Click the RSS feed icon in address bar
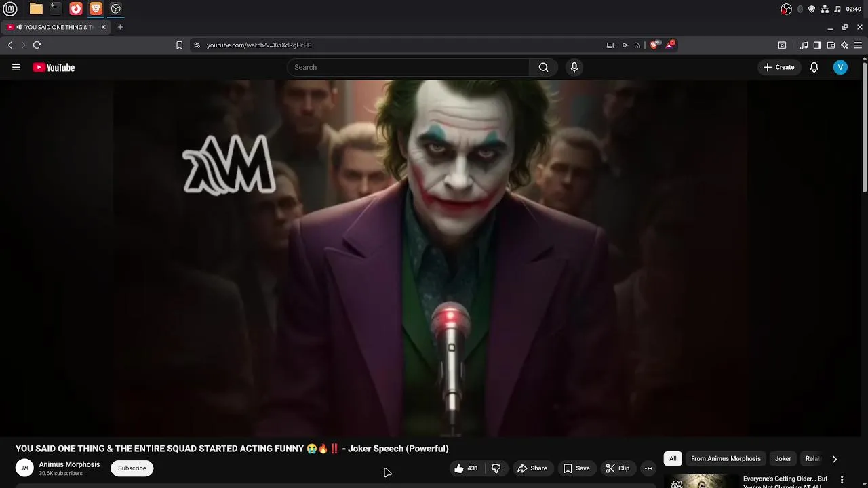 click(x=637, y=45)
